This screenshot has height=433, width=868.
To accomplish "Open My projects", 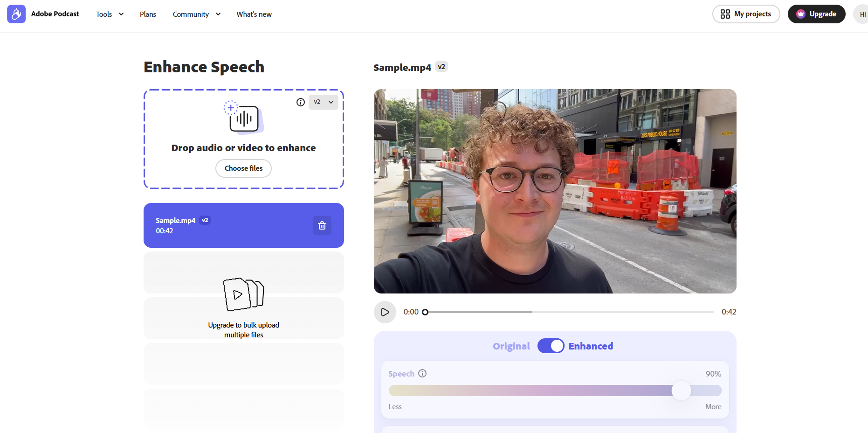I will coord(746,14).
